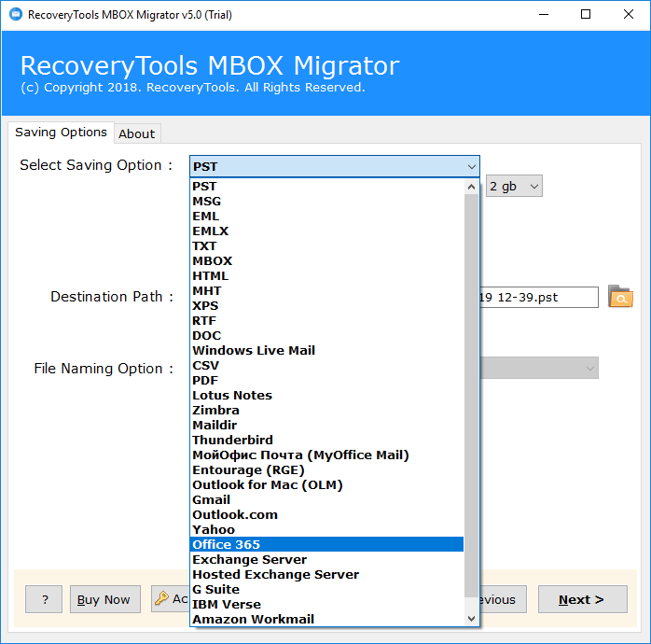Click the dropdown list scroll up arrow
The width and height of the screenshot is (651, 644).
471,187
